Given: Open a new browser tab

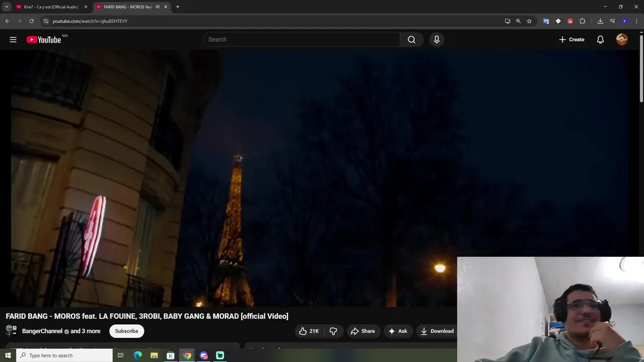Looking at the screenshot, I should click(178, 7).
